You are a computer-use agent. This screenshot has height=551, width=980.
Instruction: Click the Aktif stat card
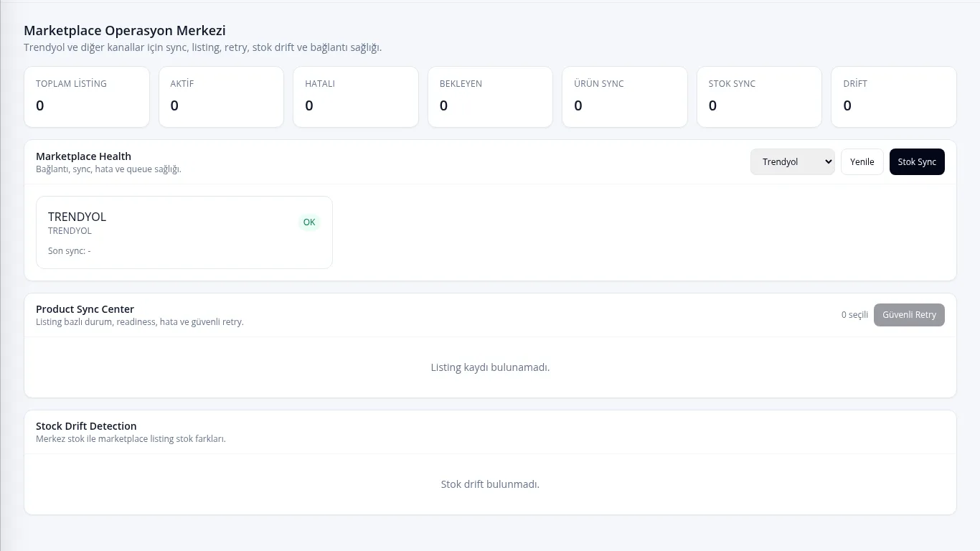click(x=221, y=97)
